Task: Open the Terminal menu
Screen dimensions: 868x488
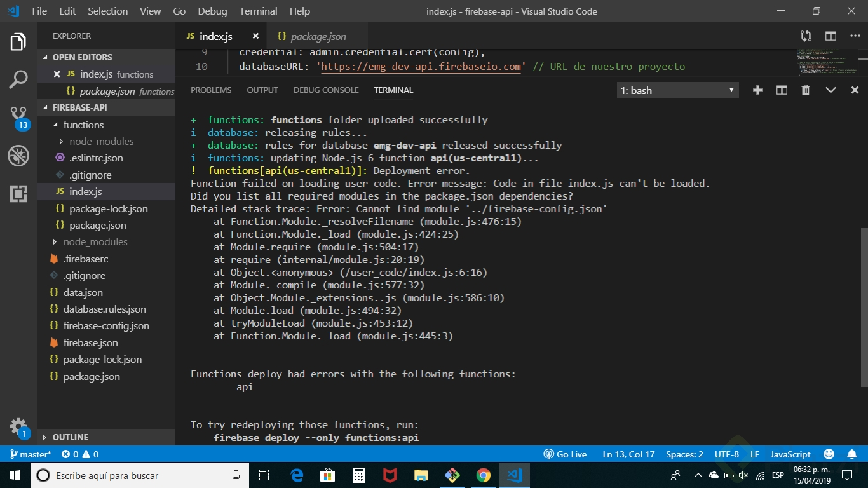Action: point(258,11)
